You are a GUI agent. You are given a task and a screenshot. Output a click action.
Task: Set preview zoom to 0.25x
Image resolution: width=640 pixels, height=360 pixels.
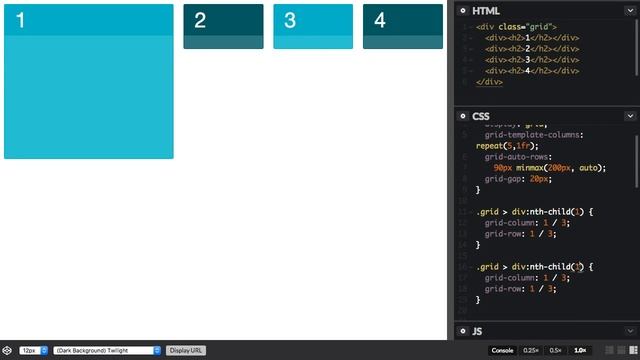pyautogui.click(x=531, y=350)
